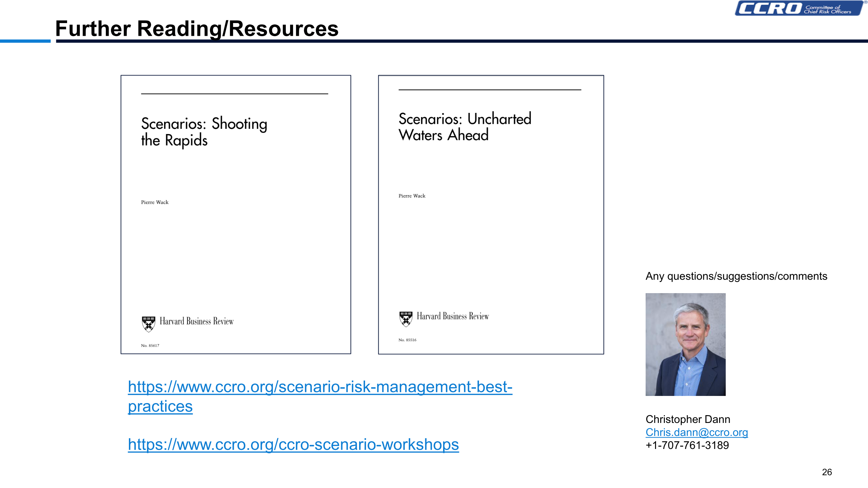Click Harvard shield icon on Uncharted Waters cover

click(406, 319)
